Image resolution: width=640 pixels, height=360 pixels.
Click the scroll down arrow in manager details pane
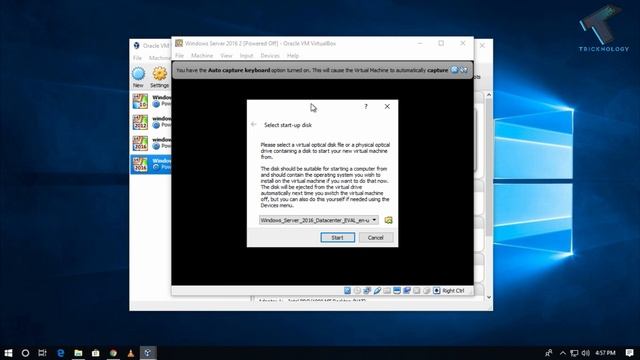click(489, 297)
